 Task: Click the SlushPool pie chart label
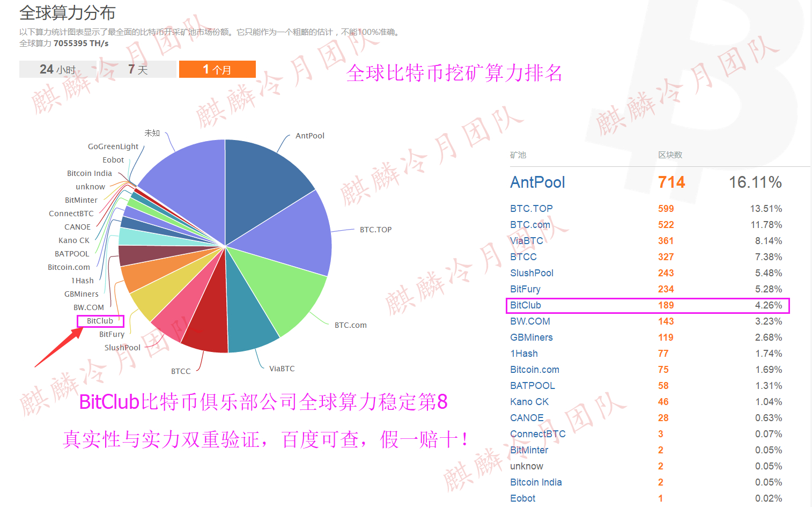click(122, 348)
